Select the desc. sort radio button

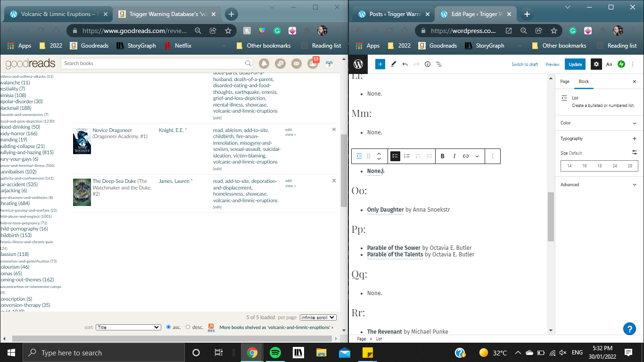point(188,327)
